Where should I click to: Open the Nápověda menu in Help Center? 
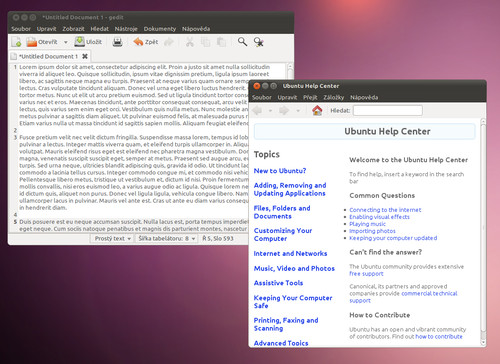[364, 98]
